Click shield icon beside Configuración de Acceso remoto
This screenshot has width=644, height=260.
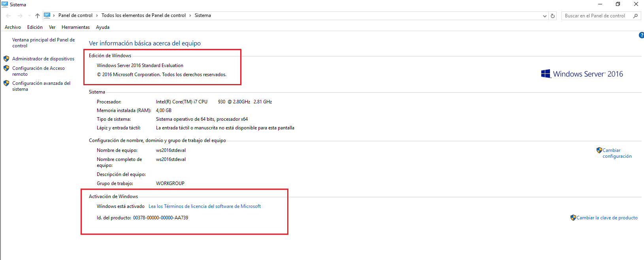coord(6,68)
